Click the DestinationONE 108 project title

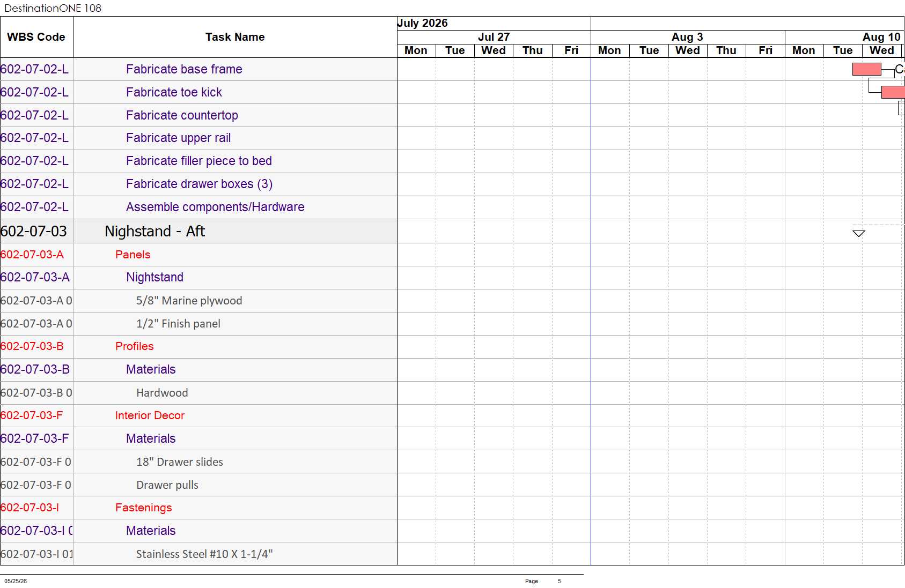53,8
